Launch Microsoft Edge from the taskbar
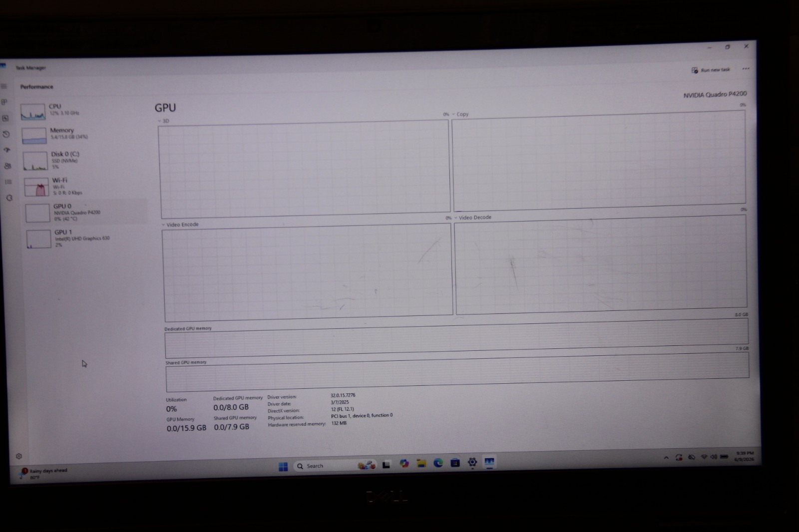Viewport: 799px width, 532px height. pos(438,463)
